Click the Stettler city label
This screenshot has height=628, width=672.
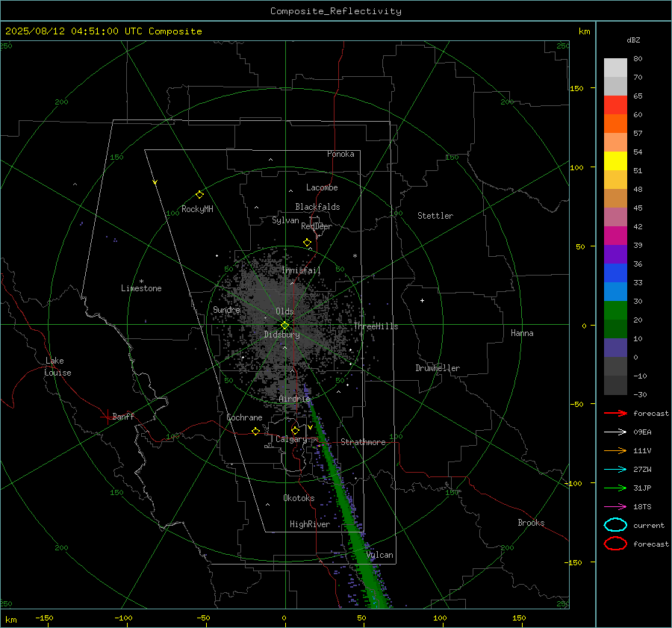[x=435, y=216]
